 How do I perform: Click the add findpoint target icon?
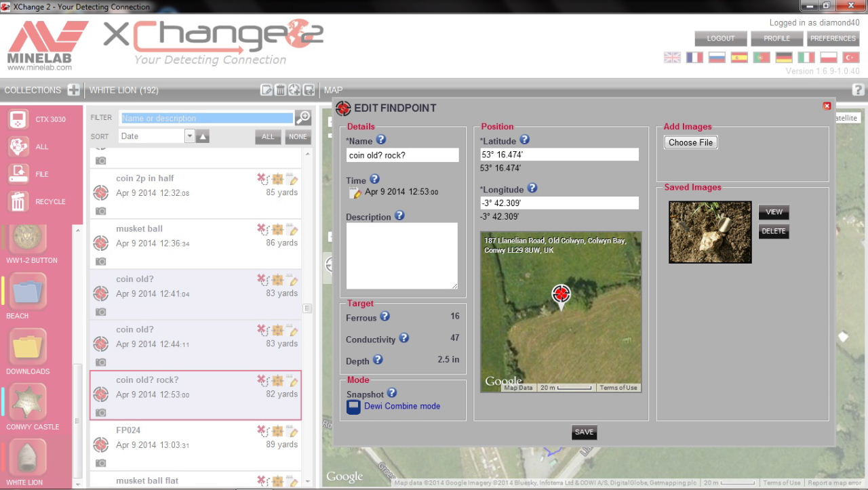(x=294, y=90)
